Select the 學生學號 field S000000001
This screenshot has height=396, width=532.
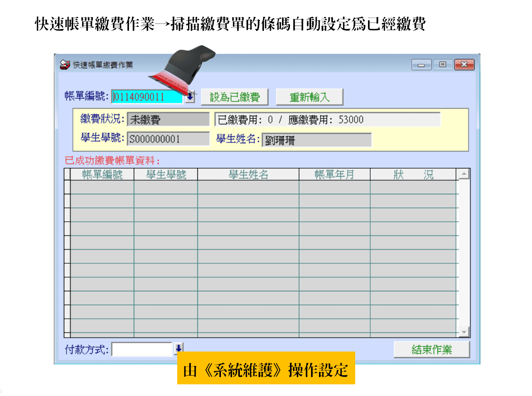point(168,139)
